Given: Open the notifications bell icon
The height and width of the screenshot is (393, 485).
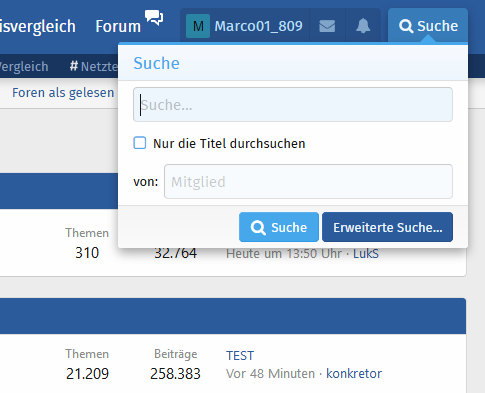Looking at the screenshot, I should click(363, 26).
